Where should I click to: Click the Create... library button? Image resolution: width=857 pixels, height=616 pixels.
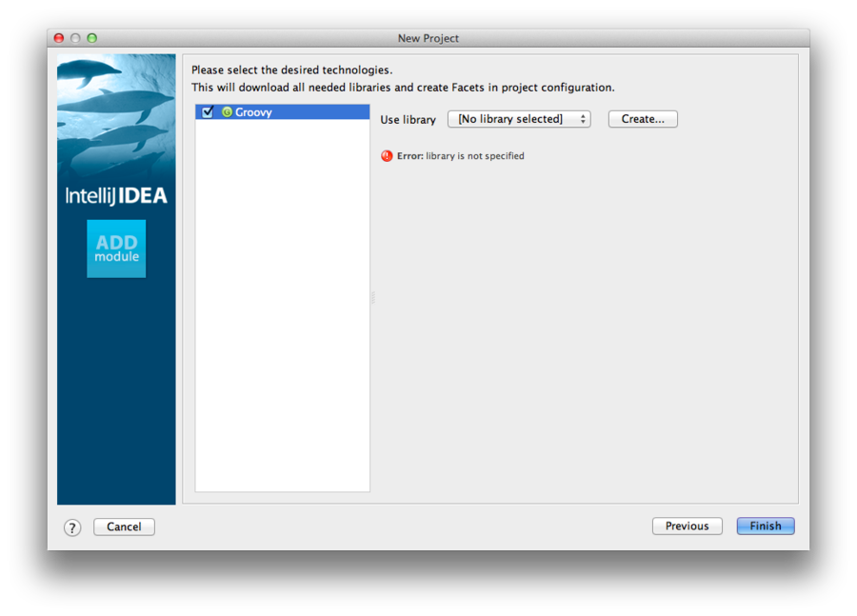643,119
